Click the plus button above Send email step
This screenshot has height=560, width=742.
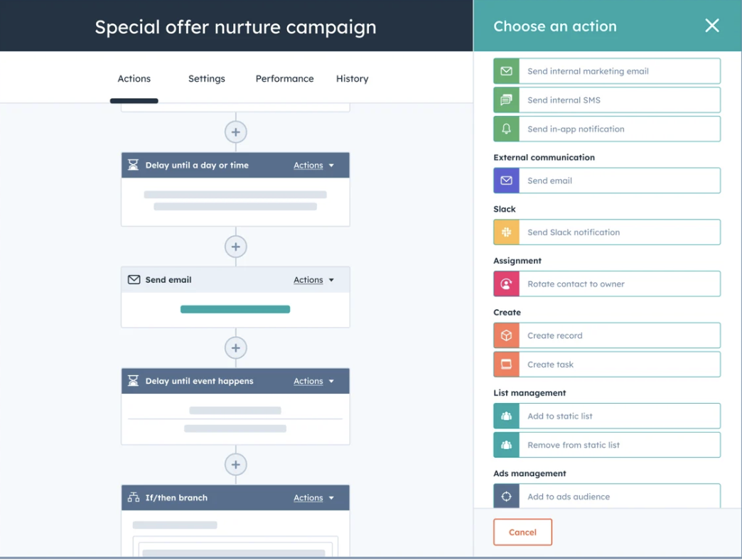[x=235, y=247]
